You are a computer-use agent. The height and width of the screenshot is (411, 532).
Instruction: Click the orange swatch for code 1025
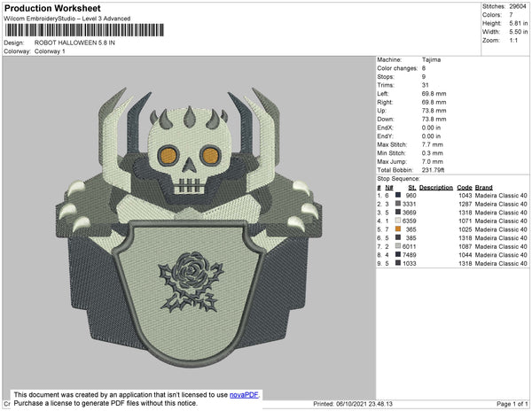[x=401, y=229]
